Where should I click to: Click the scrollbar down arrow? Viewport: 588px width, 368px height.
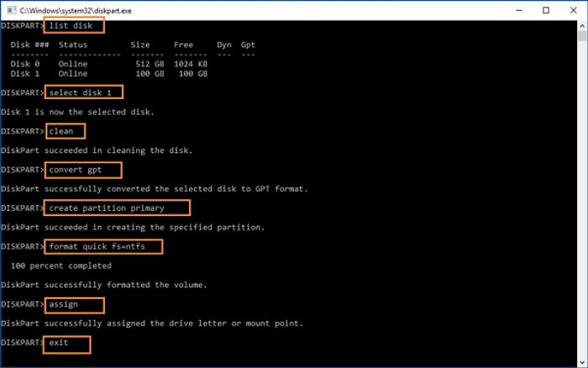tap(582, 362)
